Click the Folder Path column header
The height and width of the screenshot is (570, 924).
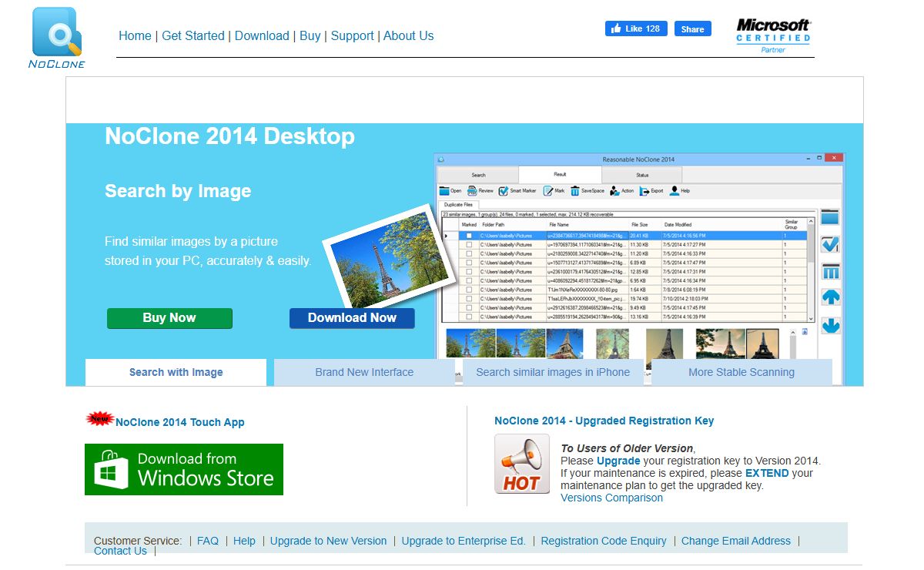click(513, 225)
